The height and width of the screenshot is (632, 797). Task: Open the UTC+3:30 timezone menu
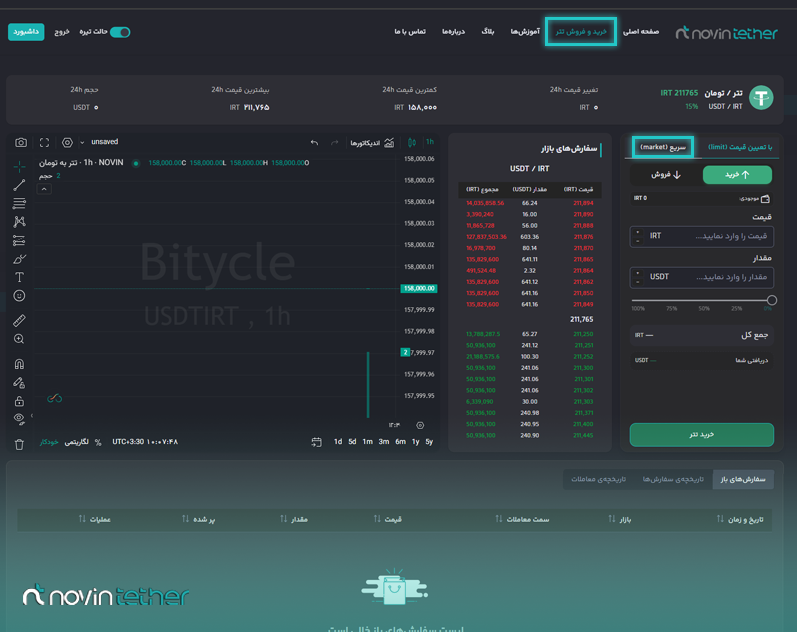145,442
